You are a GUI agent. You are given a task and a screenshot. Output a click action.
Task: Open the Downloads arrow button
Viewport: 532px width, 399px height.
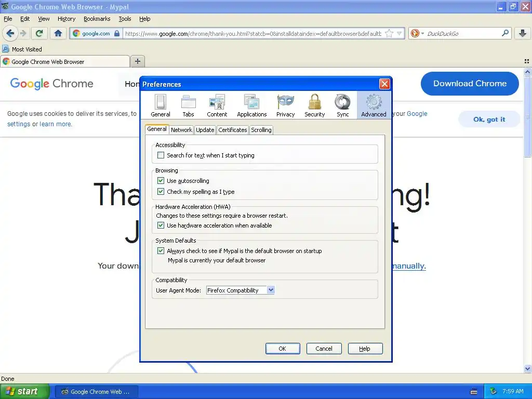point(523,33)
